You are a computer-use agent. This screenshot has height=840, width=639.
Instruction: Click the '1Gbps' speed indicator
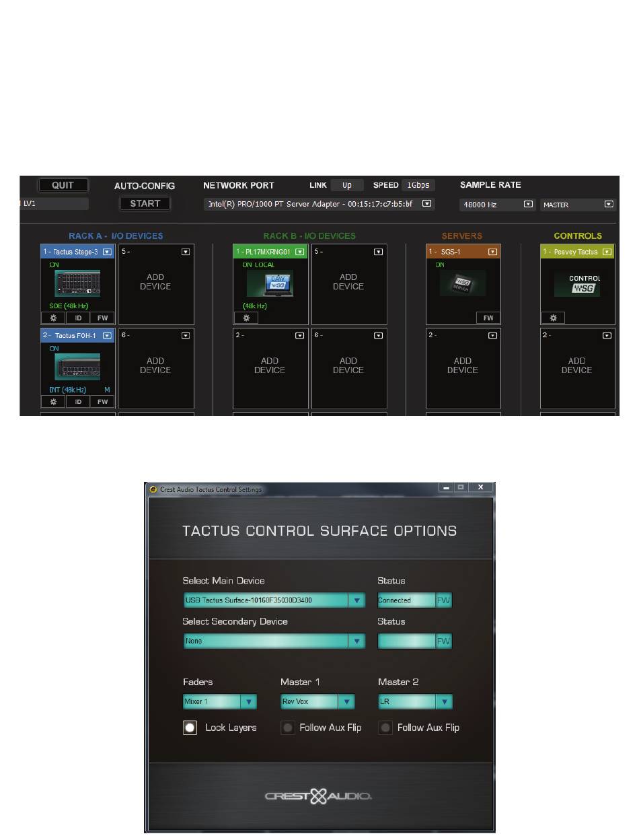418,185
